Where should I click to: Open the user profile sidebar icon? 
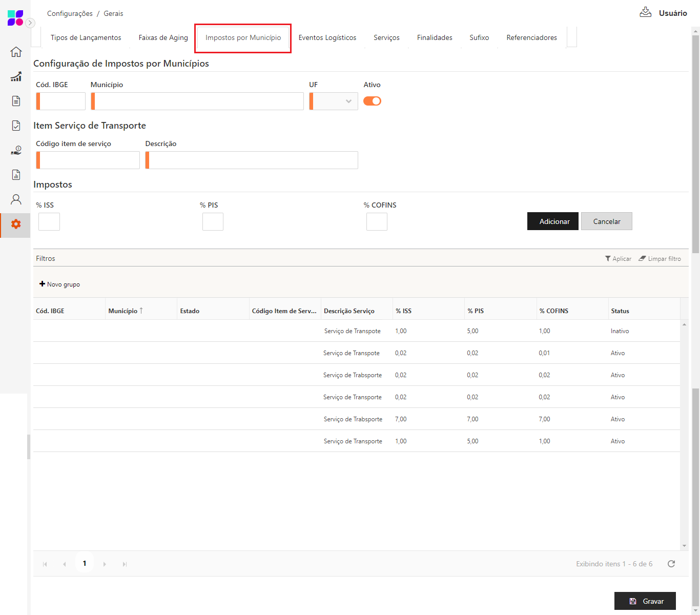(x=16, y=199)
